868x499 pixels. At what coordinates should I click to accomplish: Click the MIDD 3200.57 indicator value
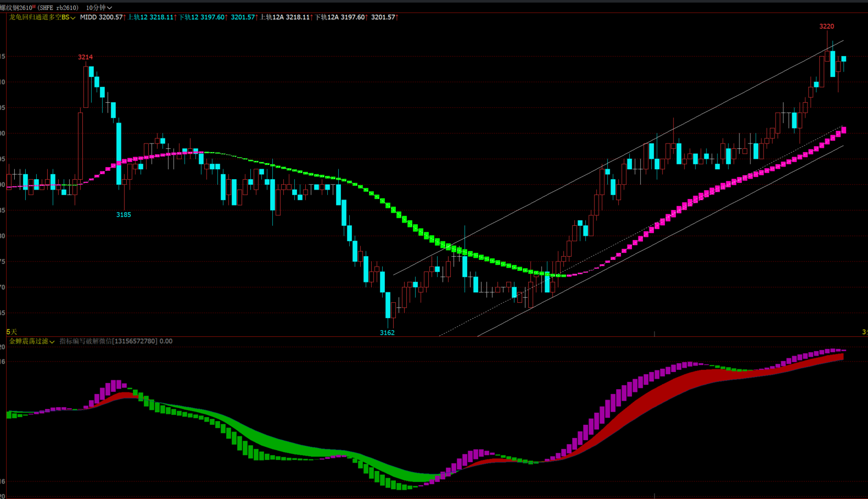click(102, 18)
